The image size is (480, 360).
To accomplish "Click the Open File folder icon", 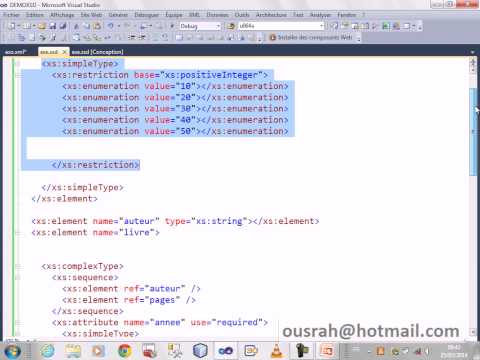I will 42,26.
